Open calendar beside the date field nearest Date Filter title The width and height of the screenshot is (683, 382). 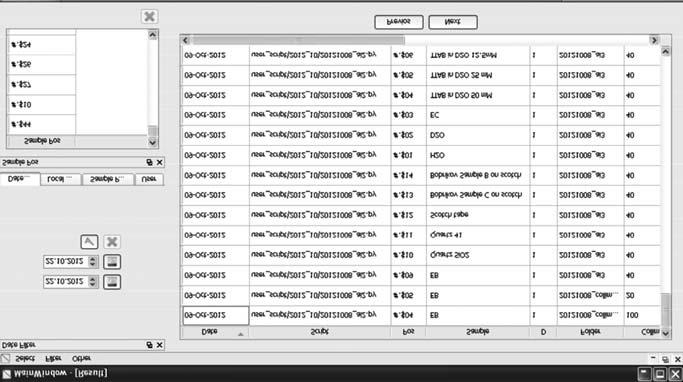[x=112, y=282]
